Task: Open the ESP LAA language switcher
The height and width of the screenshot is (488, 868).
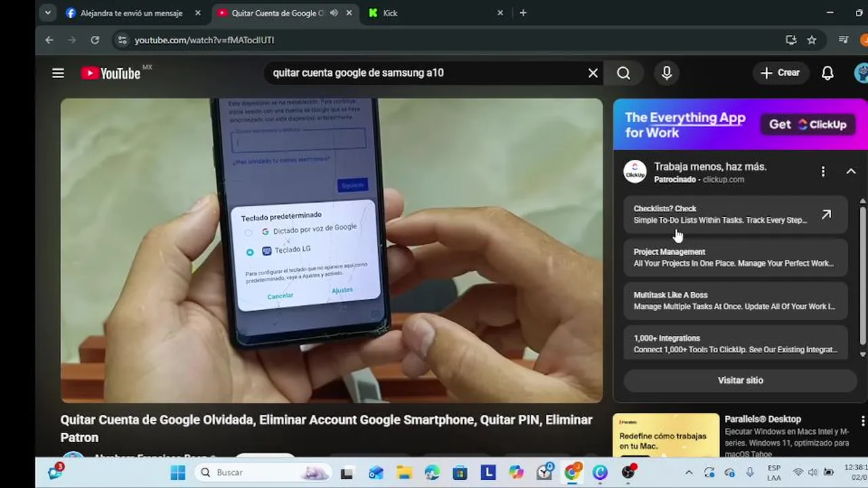Action: tap(774, 472)
